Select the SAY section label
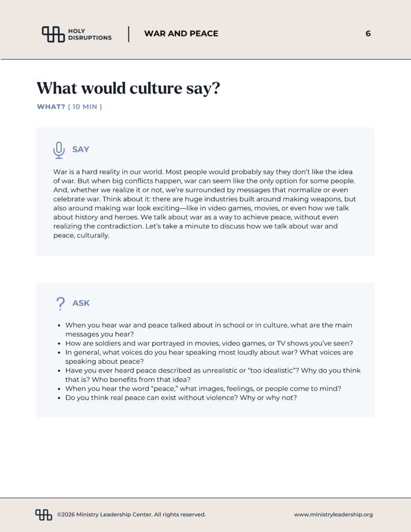 [81, 150]
